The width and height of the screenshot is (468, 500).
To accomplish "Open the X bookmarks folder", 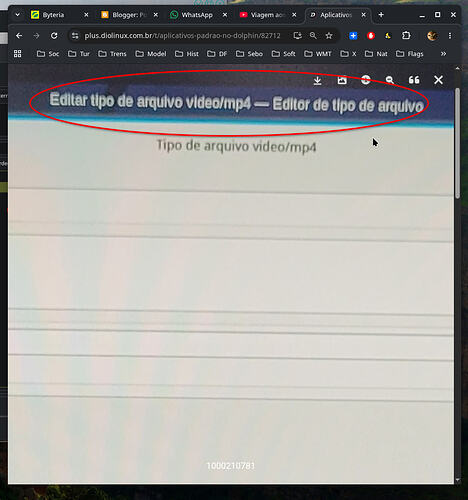I will 348,54.
